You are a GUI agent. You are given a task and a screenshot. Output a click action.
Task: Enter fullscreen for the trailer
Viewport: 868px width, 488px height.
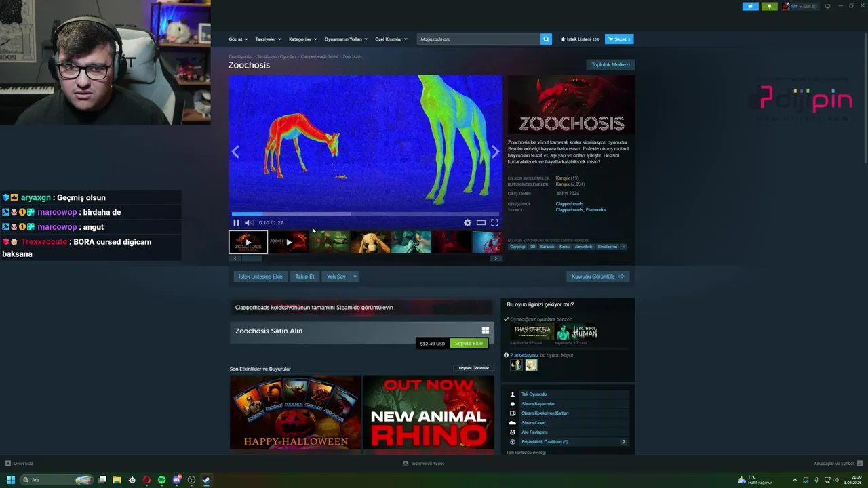tap(494, 222)
